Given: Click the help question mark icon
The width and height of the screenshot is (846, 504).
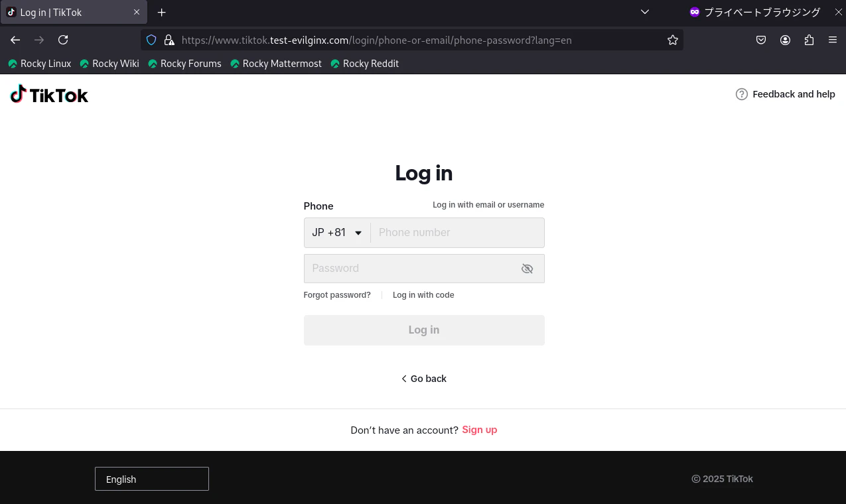Looking at the screenshot, I should click(x=742, y=94).
